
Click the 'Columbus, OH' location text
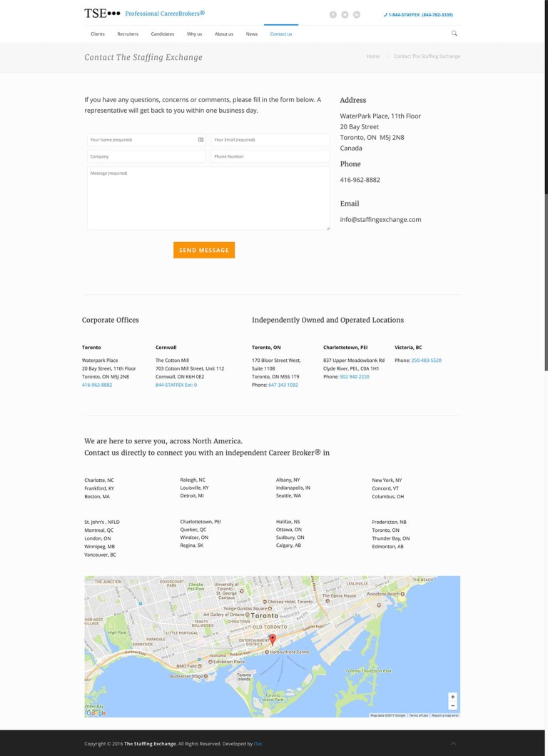388,496
